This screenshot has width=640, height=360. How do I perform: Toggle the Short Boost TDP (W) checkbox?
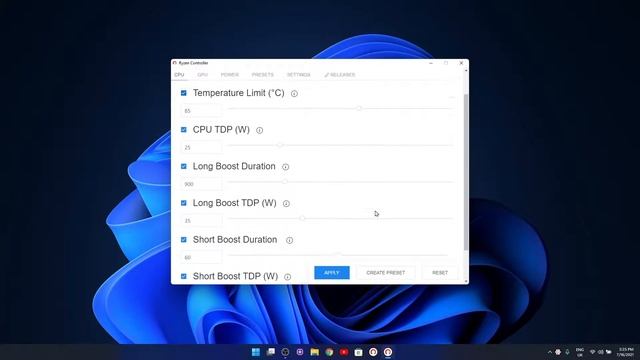click(184, 276)
